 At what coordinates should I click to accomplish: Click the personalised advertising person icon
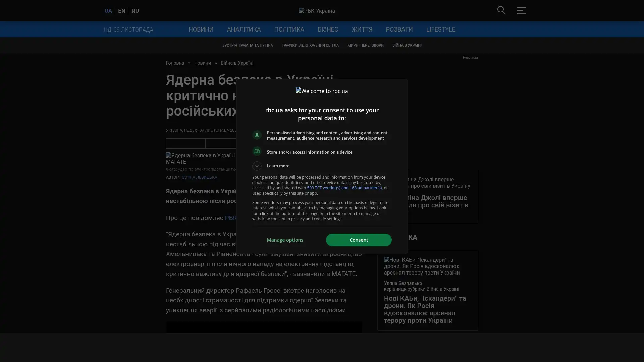pos(257,135)
